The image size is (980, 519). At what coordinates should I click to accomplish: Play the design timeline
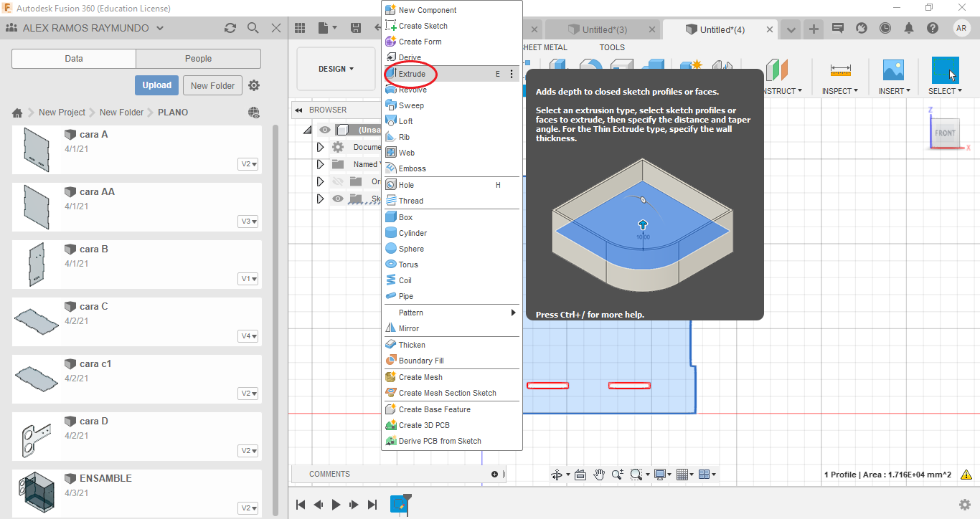336,505
